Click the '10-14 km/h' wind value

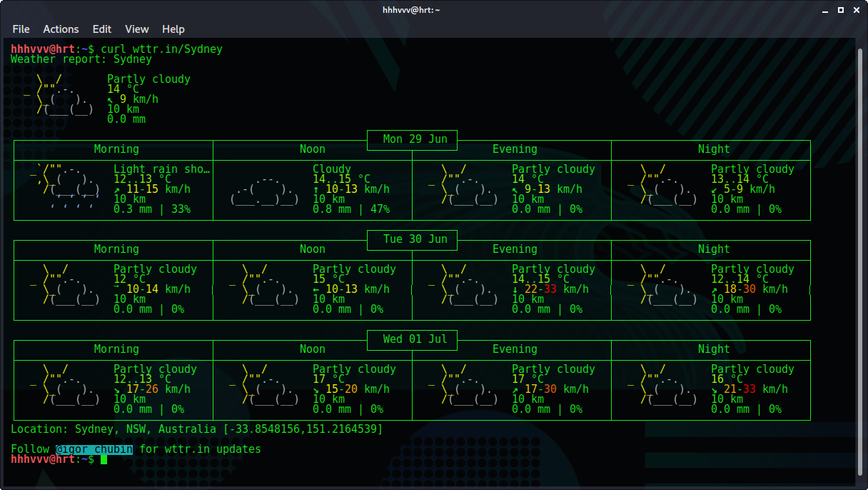pos(158,289)
